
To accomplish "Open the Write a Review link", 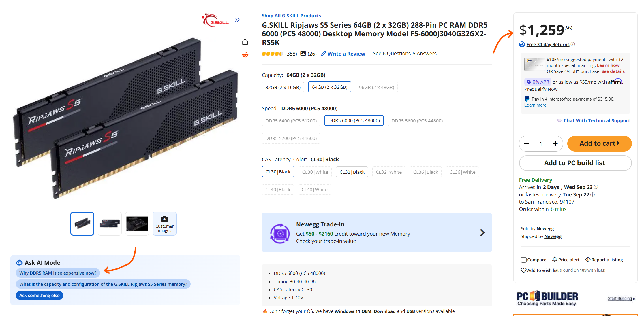I will pyautogui.click(x=343, y=54).
